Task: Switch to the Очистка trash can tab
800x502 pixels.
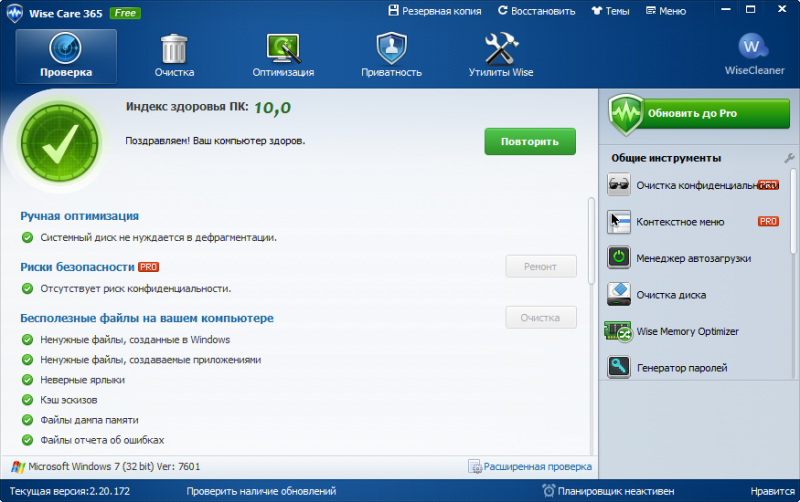Action: pos(174,56)
